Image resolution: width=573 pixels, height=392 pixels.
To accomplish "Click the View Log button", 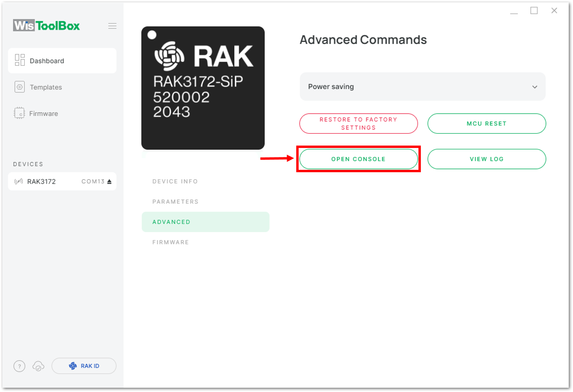I will 486,159.
